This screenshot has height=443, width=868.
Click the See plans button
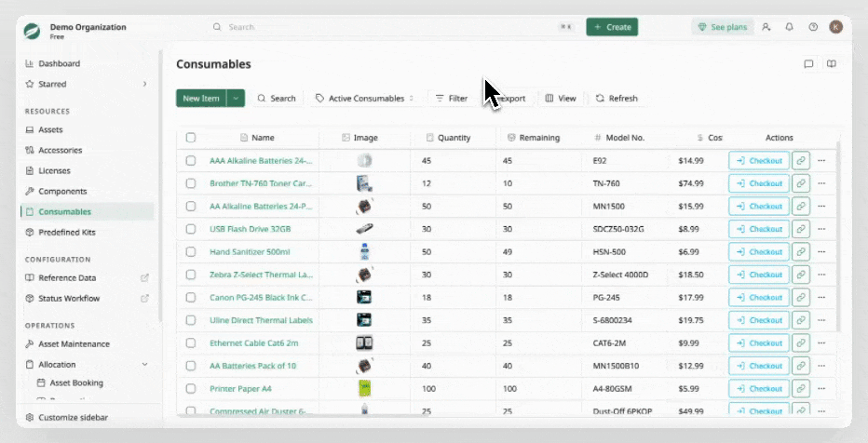(x=723, y=27)
